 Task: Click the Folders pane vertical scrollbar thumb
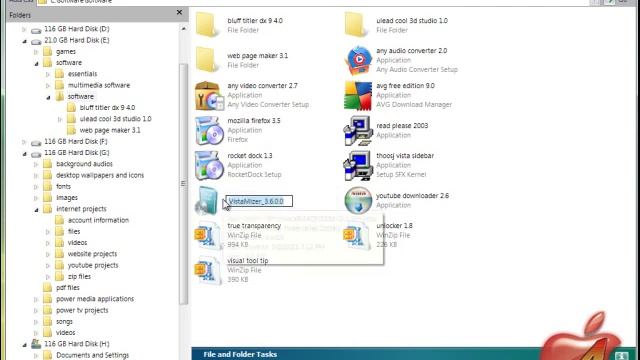(x=183, y=184)
